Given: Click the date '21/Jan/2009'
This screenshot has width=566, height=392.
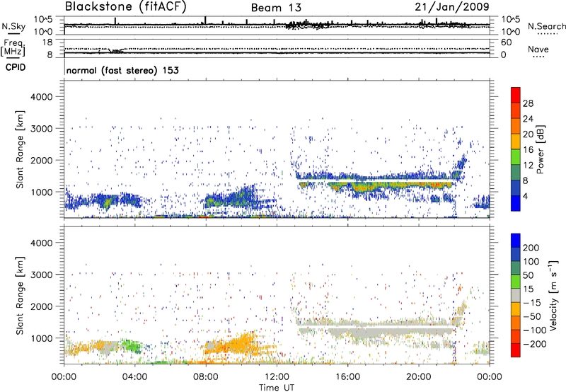Looking at the screenshot, I should click(452, 7).
